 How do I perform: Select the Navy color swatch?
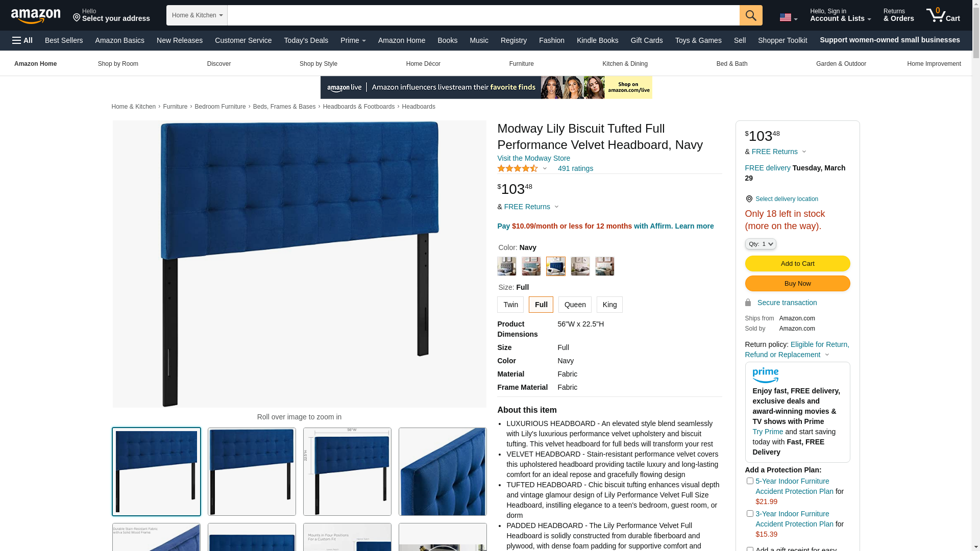(555, 266)
